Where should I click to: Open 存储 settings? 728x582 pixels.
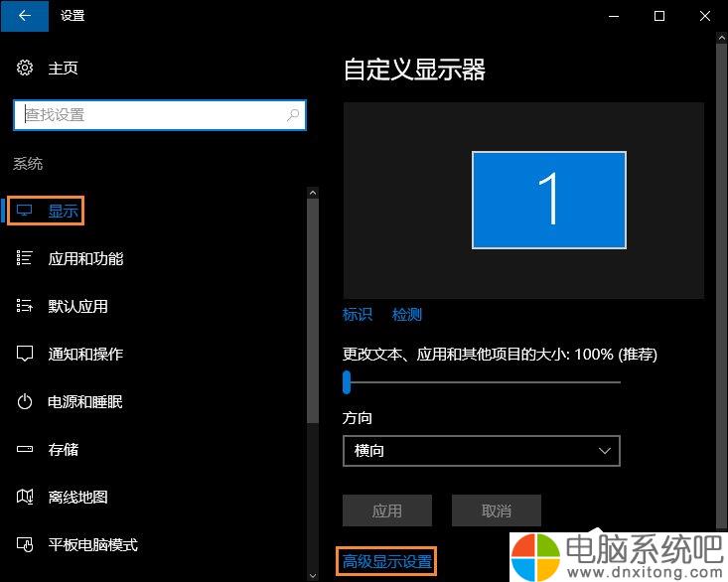click(64, 449)
